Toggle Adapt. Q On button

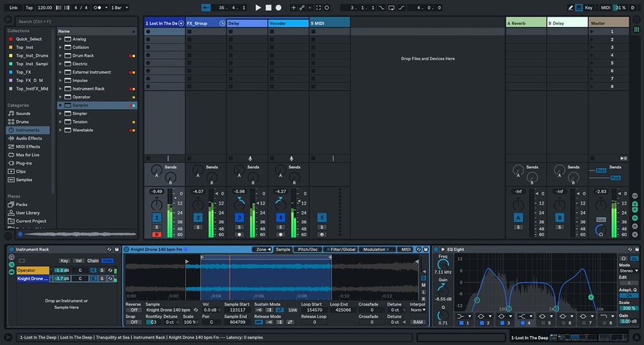tap(629, 296)
